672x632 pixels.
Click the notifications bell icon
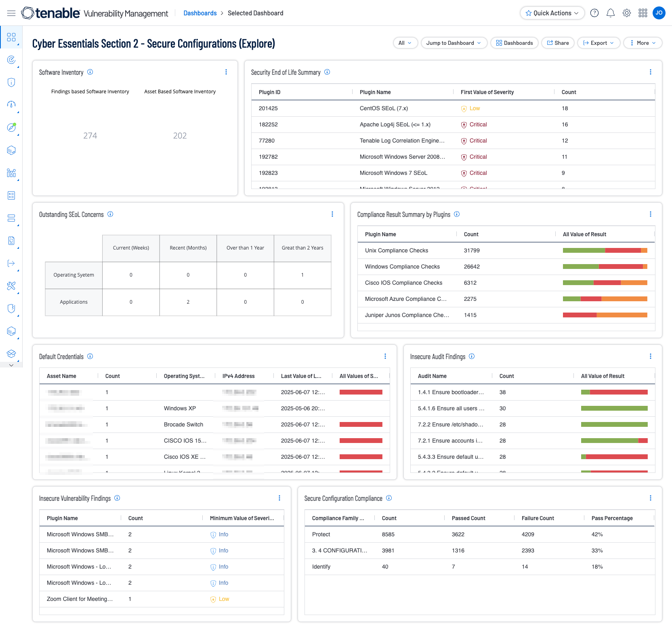pyautogui.click(x=611, y=13)
